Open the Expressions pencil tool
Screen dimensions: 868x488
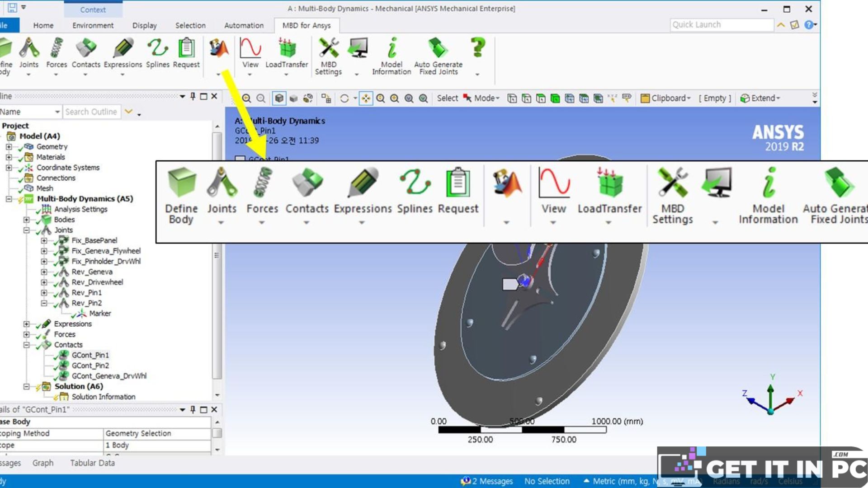tap(123, 53)
